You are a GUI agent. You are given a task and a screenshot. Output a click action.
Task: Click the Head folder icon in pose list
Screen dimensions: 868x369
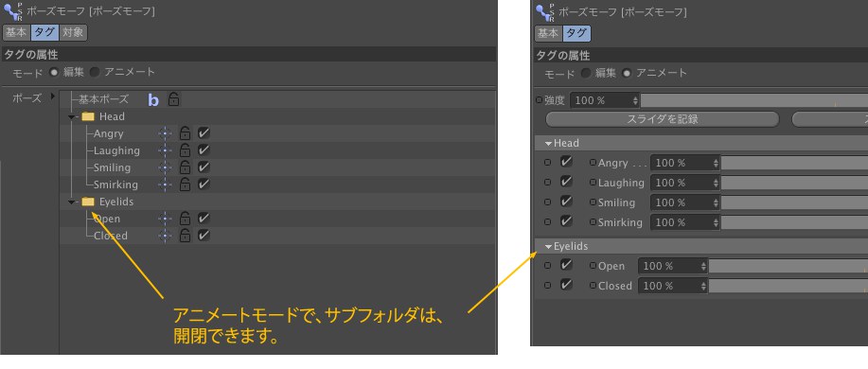tap(88, 116)
